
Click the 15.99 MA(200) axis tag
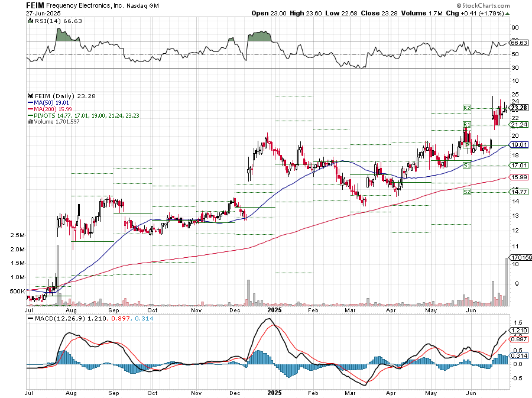pos(519,177)
